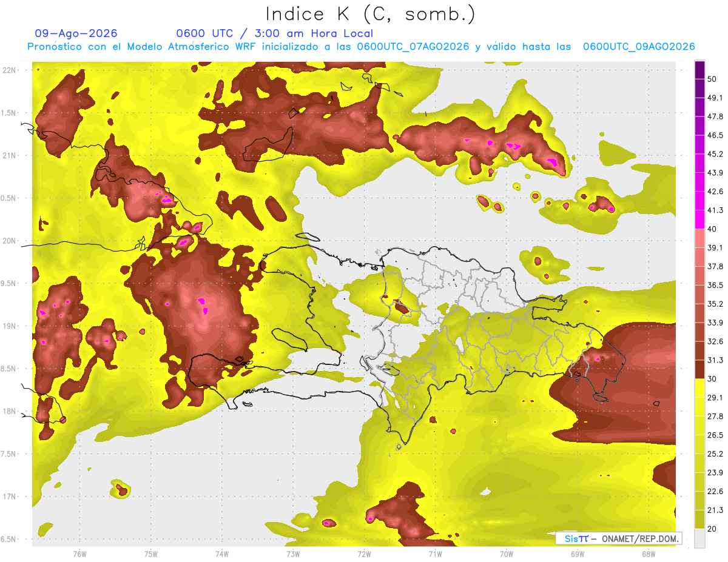The image size is (728, 562).
Task: Click the 'Pronostico con el Modelo Atmosferico WRF' line
Action: (x=361, y=47)
